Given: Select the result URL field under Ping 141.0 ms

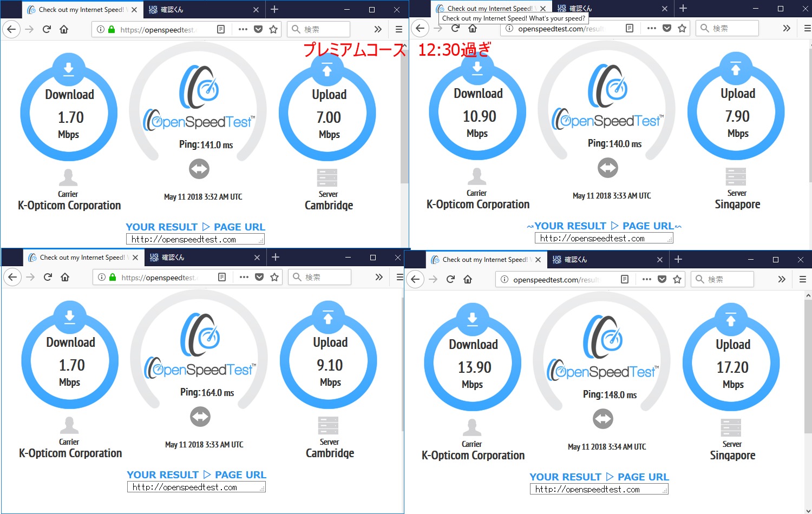Looking at the screenshot, I should 195,239.
